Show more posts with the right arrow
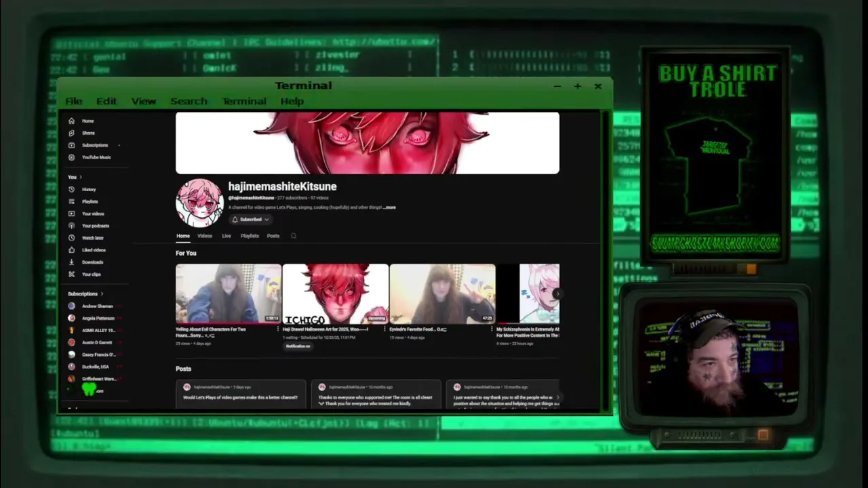This screenshot has height=488, width=868. pyautogui.click(x=557, y=397)
